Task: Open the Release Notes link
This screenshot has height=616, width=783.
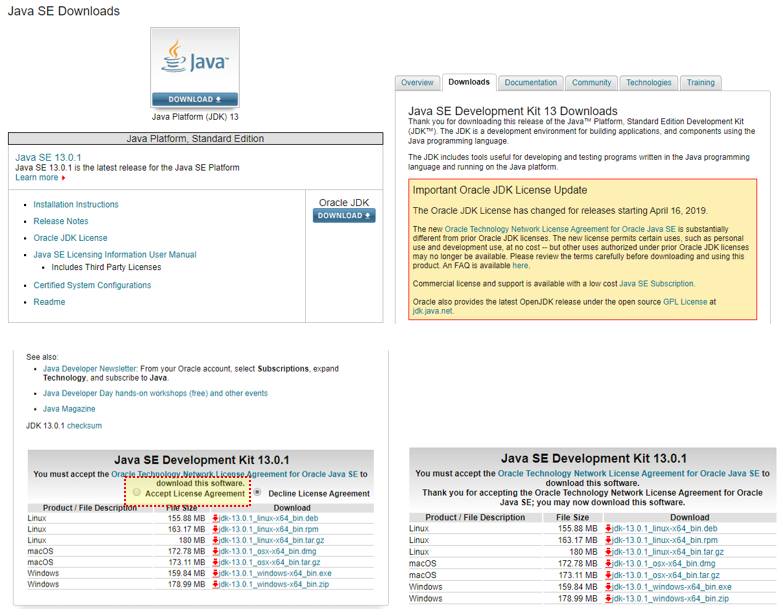Action: point(61,221)
